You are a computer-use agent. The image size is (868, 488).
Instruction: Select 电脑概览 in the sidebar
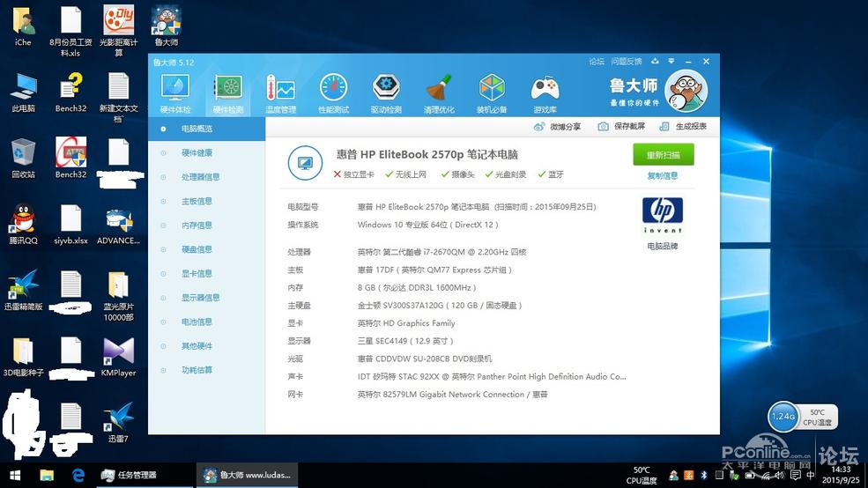206,129
